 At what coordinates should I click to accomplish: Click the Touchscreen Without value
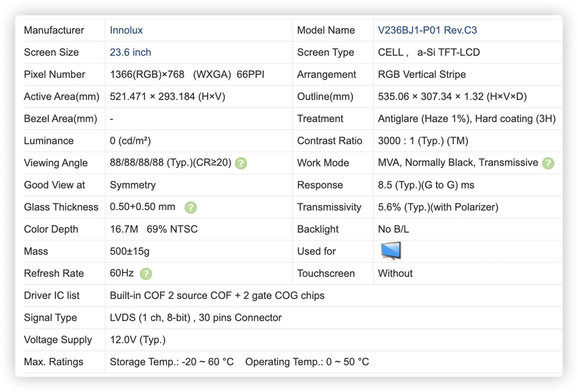tap(395, 274)
